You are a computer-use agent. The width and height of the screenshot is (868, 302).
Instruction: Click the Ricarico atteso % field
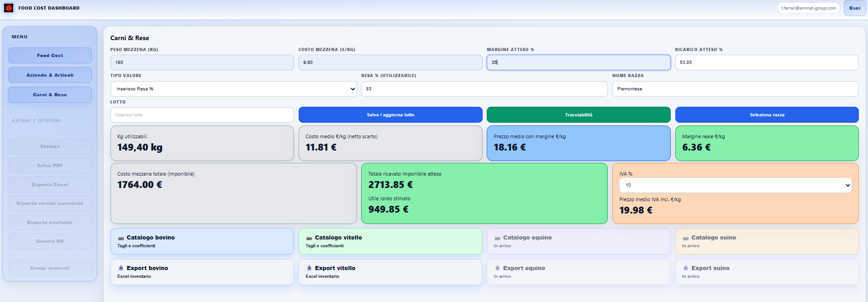[x=767, y=62]
